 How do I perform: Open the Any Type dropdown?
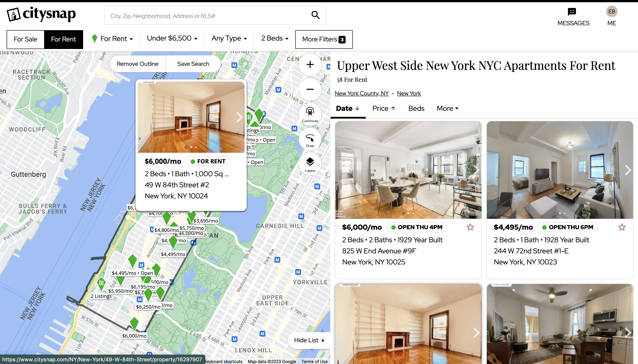click(229, 38)
